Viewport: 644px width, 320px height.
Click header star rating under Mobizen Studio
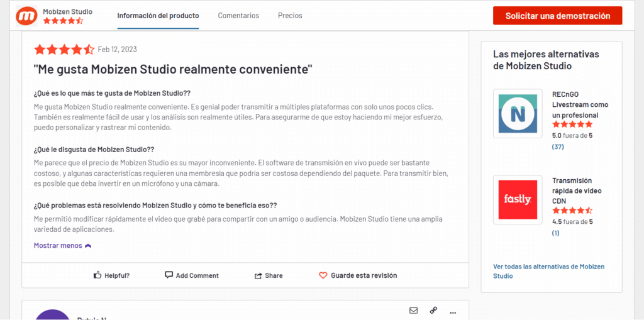tap(63, 21)
